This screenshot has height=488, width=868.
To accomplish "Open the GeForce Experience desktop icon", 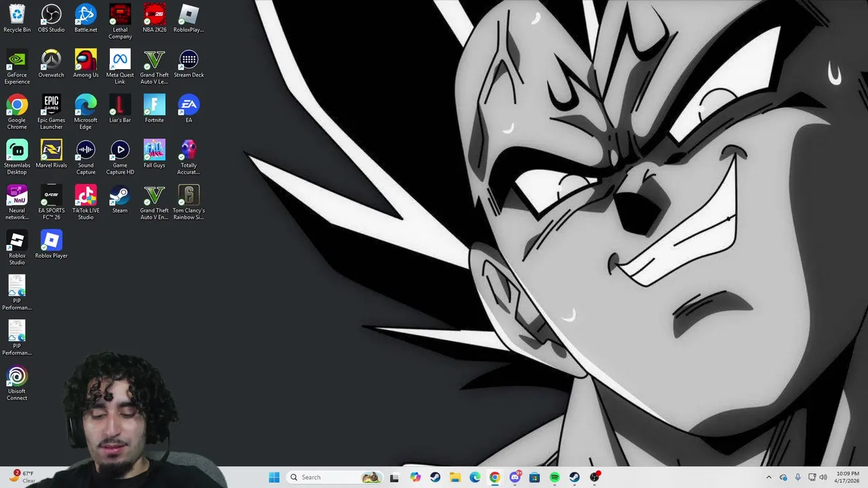I will (17, 67).
